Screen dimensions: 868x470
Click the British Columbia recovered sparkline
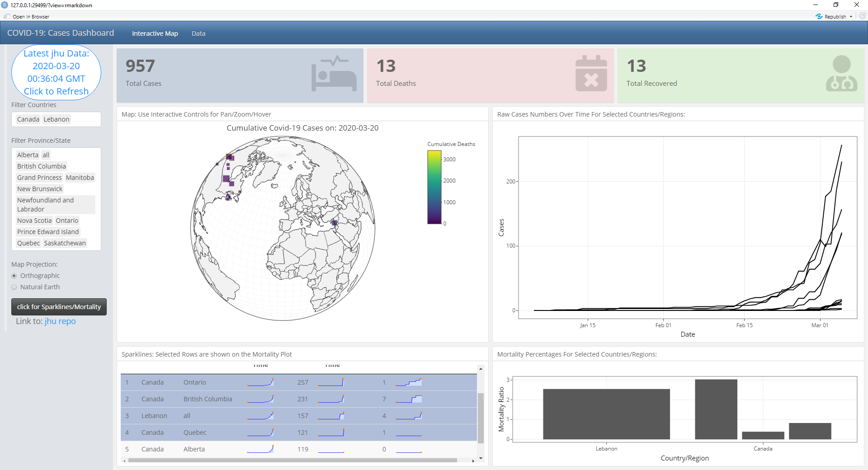409,399
